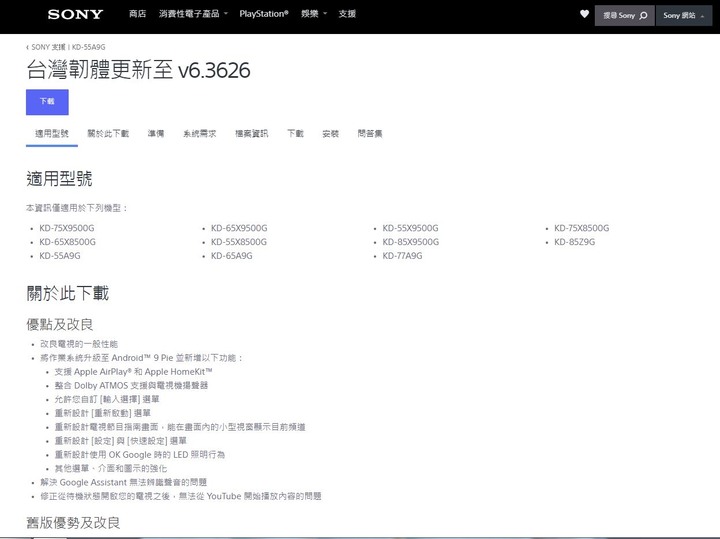
Task: Click model KD-77A9G
Action: coord(402,256)
